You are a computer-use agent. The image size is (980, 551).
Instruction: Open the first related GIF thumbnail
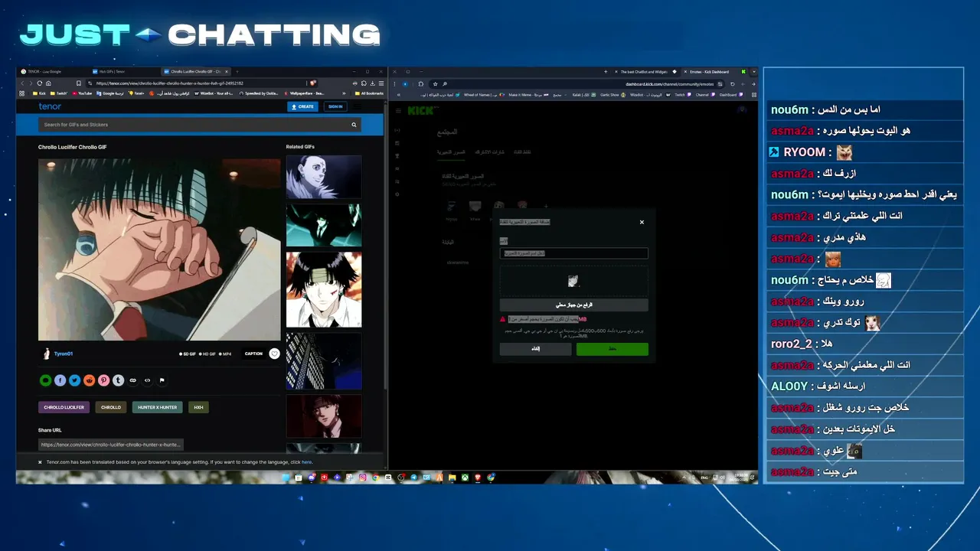(324, 177)
